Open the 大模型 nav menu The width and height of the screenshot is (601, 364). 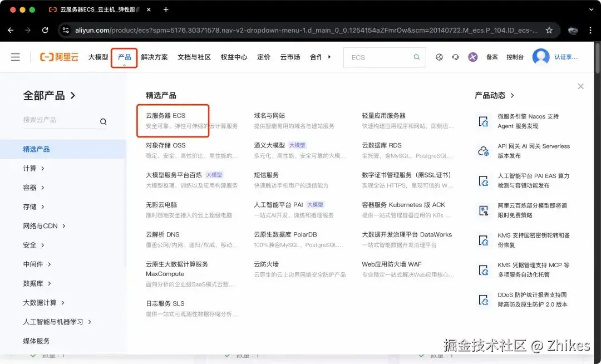click(98, 57)
